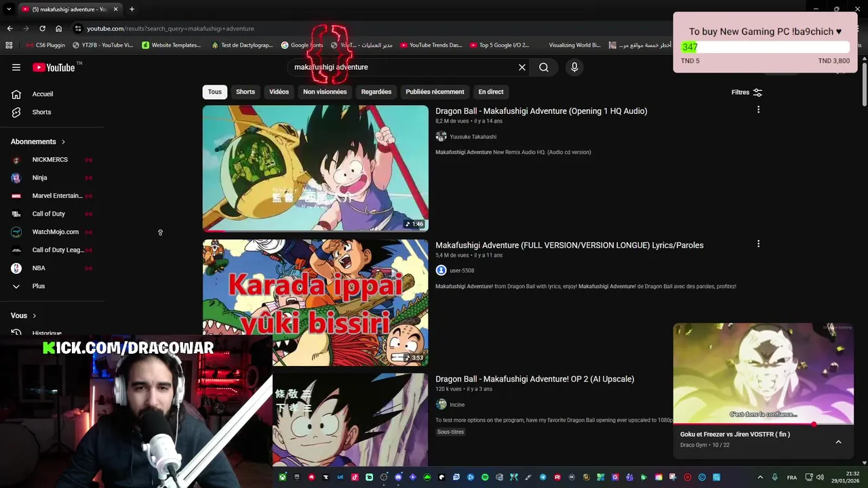The height and width of the screenshot is (488, 868).
Task: Run the search with magnifier button
Action: pyautogui.click(x=544, y=67)
